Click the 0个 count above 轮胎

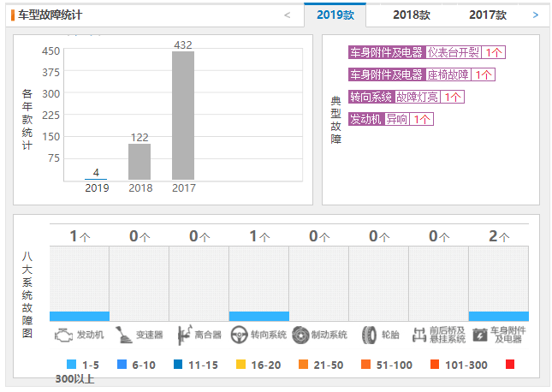(379, 236)
